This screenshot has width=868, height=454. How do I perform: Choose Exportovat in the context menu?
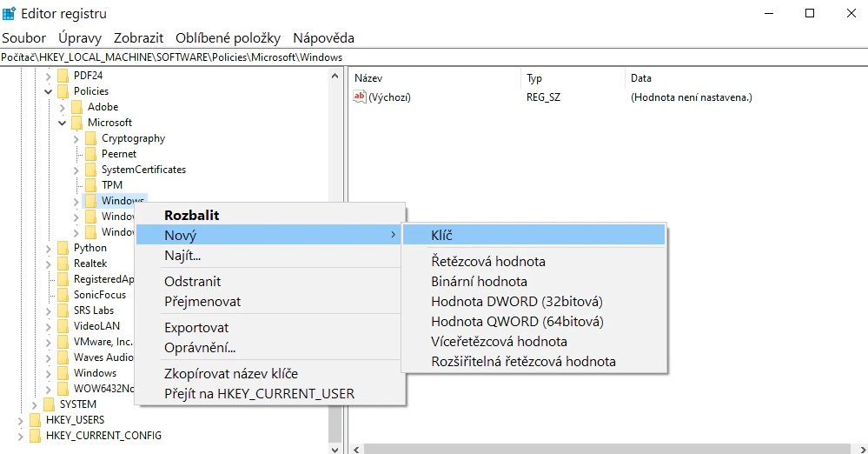click(268, 327)
